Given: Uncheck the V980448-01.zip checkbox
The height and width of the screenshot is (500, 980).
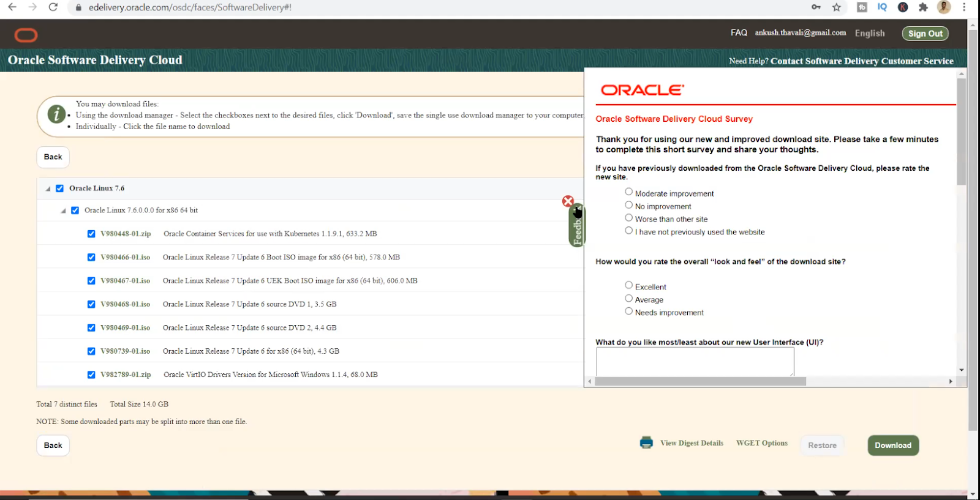Looking at the screenshot, I should [91, 234].
